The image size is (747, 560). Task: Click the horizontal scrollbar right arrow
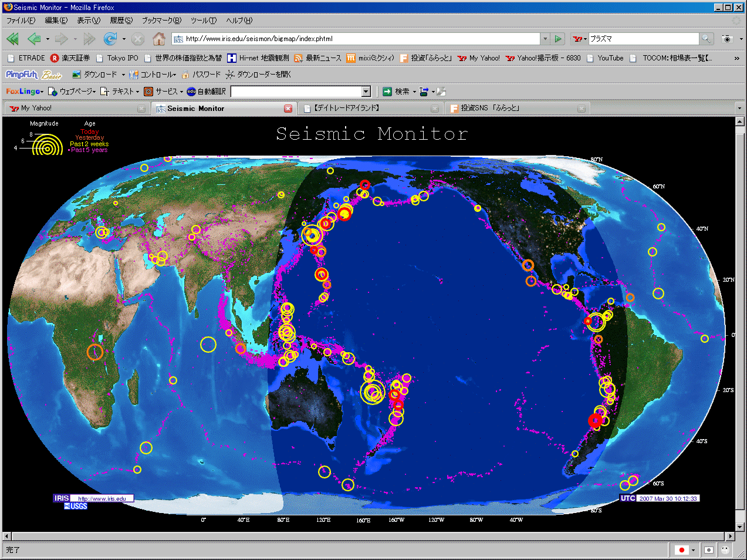coord(731,536)
